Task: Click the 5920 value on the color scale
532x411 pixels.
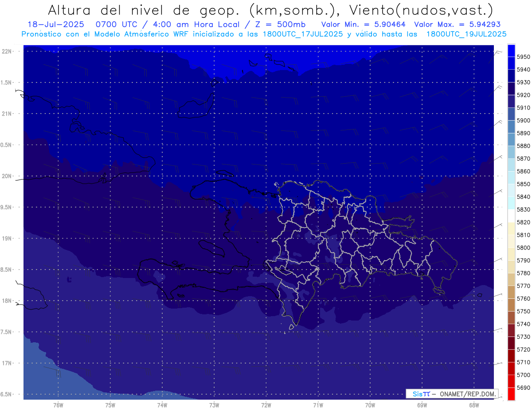Action: click(x=524, y=95)
